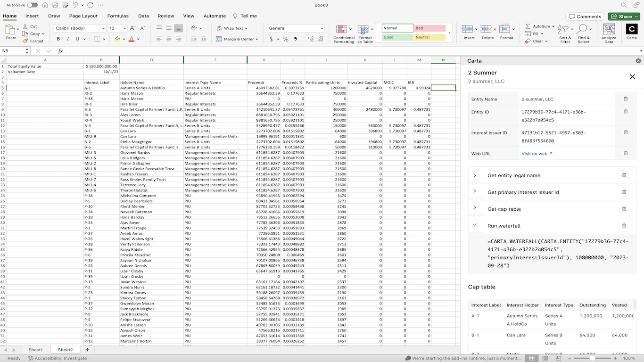Open the Formulas ribbon tab
The height and width of the screenshot is (362, 644).
pos(118,16)
